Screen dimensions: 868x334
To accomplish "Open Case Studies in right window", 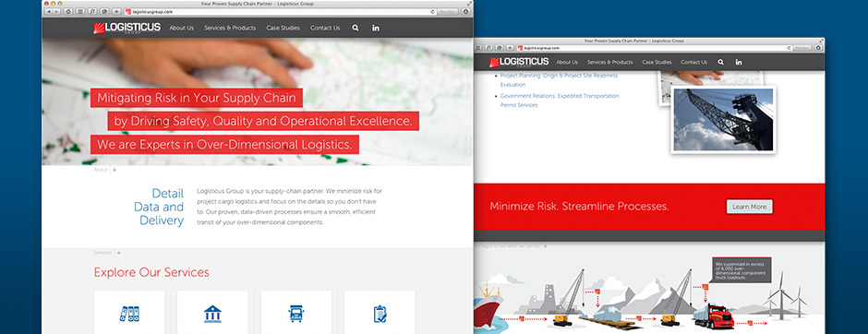I will click(x=657, y=62).
